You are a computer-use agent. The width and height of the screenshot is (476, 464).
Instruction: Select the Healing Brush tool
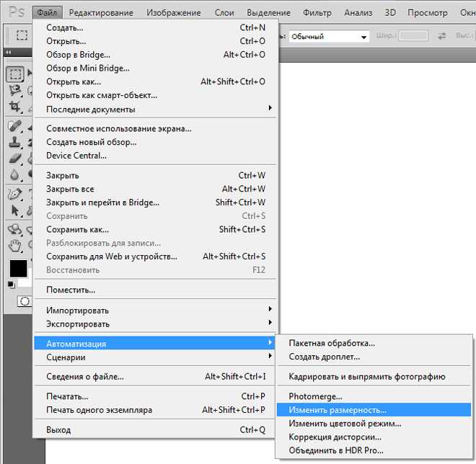[x=15, y=126]
